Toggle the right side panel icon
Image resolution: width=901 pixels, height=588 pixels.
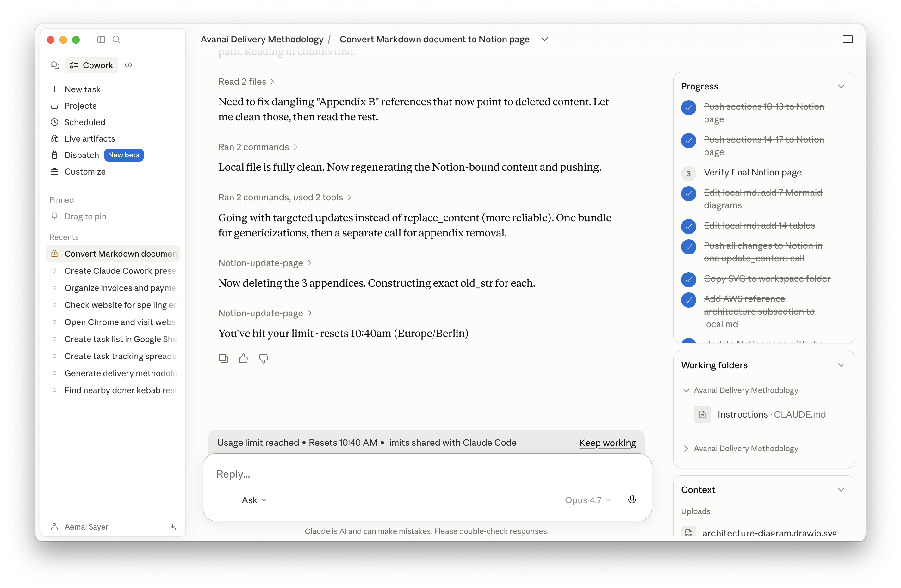pyautogui.click(x=847, y=39)
